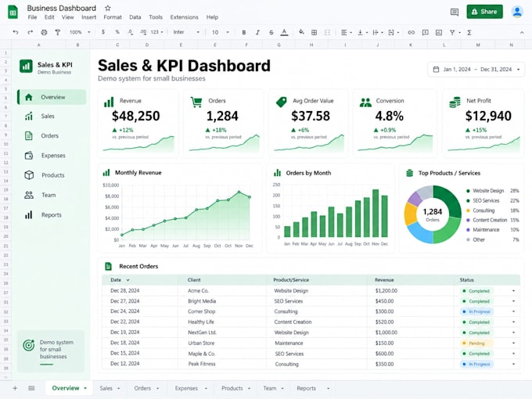Screen dimensions: 532x399
Task: Go to Expenses in the sidebar
Action: point(53,156)
